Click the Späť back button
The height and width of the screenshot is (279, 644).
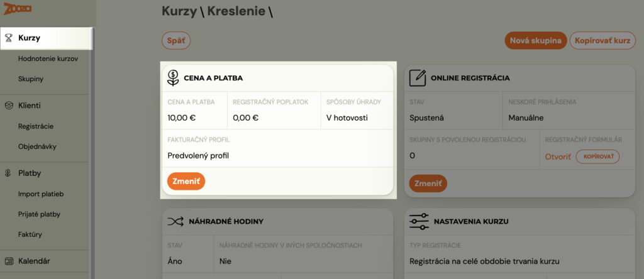pos(176,41)
